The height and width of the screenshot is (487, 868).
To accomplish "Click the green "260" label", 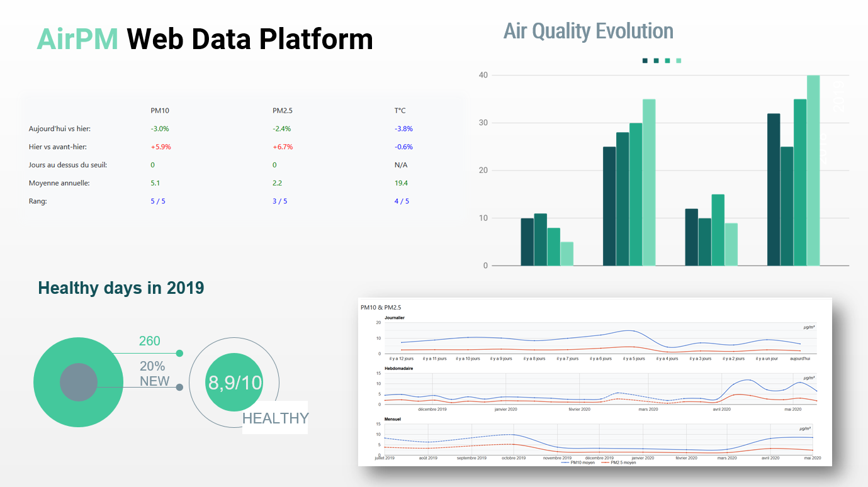I will (x=150, y=341).
